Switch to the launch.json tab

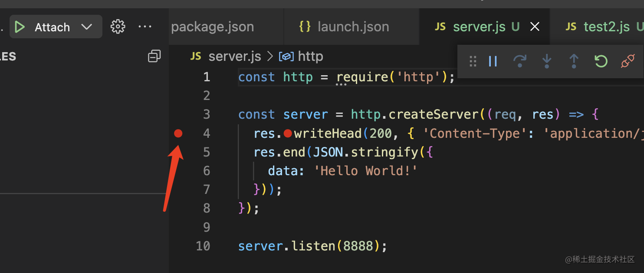352,27
